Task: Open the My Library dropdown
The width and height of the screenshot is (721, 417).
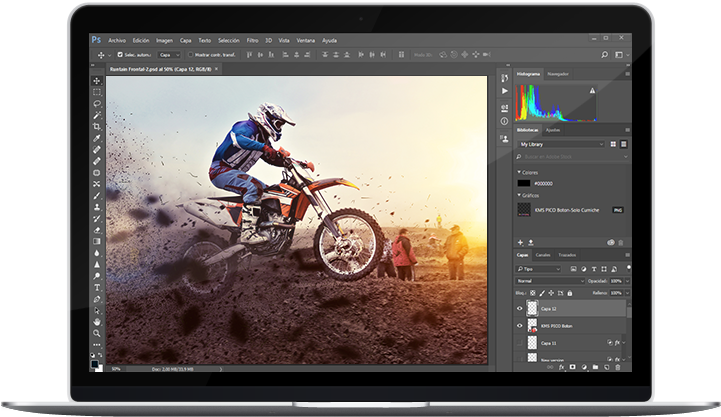Action: click(561, 144)
